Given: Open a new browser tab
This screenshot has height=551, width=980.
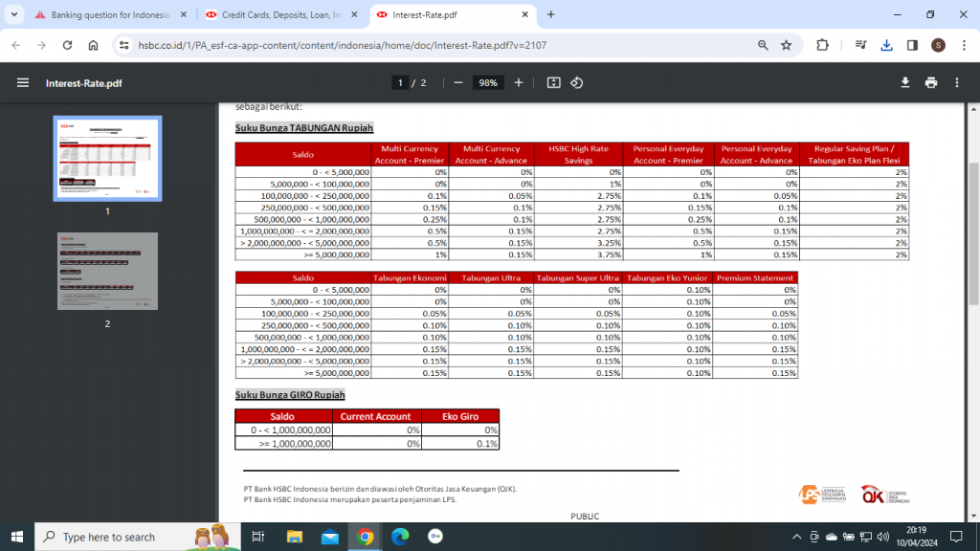Looking at the screenshot, I should (550, 14).
